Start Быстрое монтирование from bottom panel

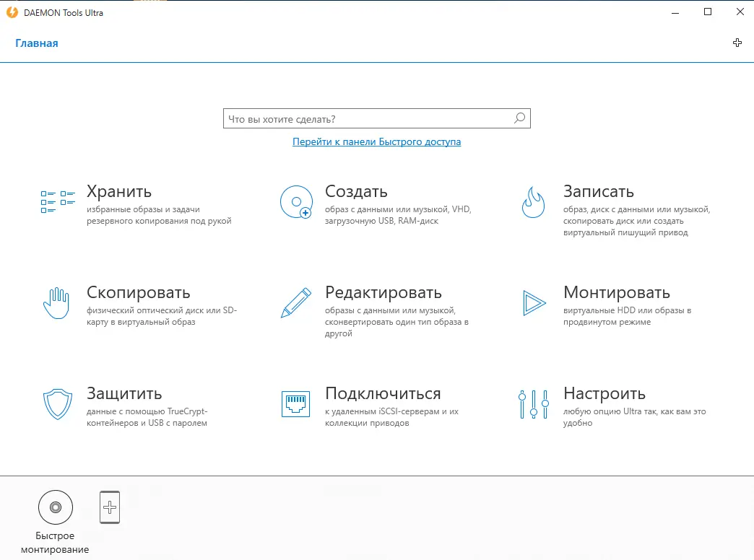pos(56,507)
